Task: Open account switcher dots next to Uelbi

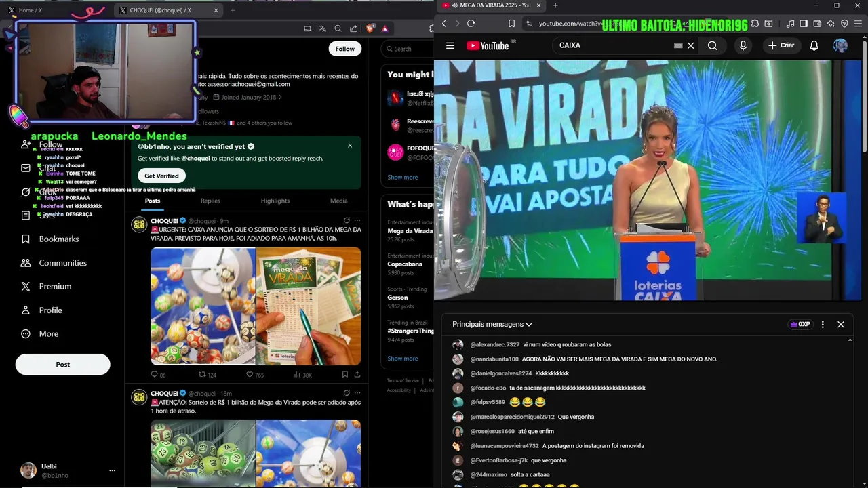Action: tap(113, 470)
